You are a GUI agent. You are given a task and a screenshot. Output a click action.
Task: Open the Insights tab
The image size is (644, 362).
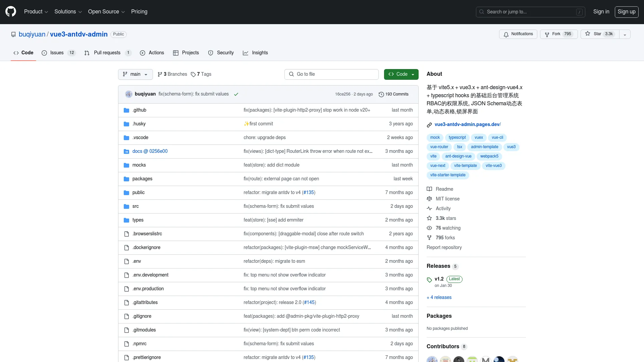pos(256,53)
